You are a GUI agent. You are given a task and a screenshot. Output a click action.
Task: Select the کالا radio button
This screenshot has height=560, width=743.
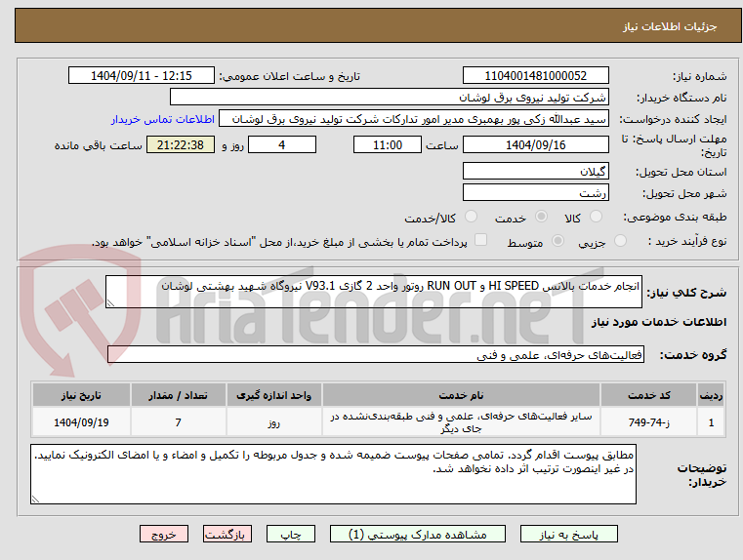[596, 217]
